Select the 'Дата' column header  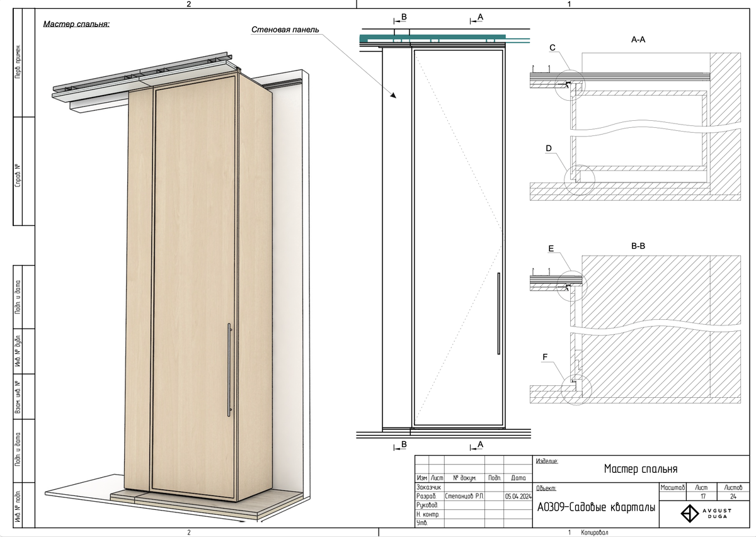(x=518, y=478)
